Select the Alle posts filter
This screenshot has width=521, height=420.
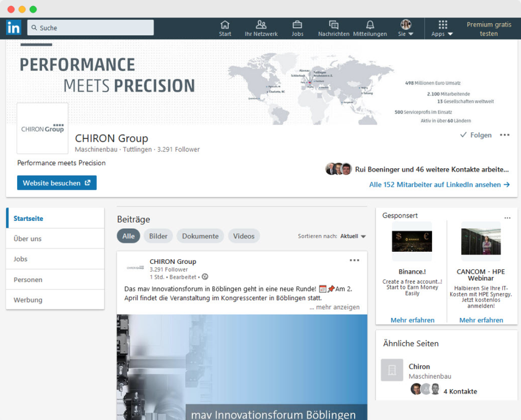tap(128, 236)
